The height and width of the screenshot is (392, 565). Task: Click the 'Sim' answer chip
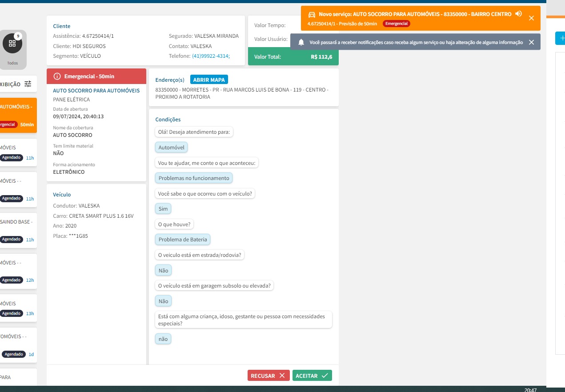click(163, 208)
